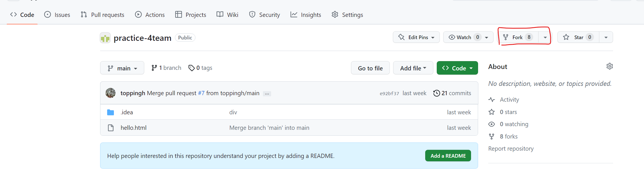View the 0 tags link
The width and height of the screenshot is (644, 174).
point(200,68)
